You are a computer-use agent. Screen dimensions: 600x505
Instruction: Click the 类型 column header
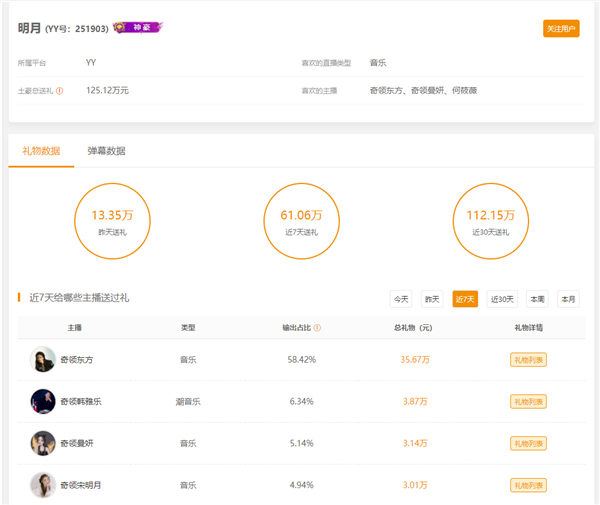coord(188,327)
